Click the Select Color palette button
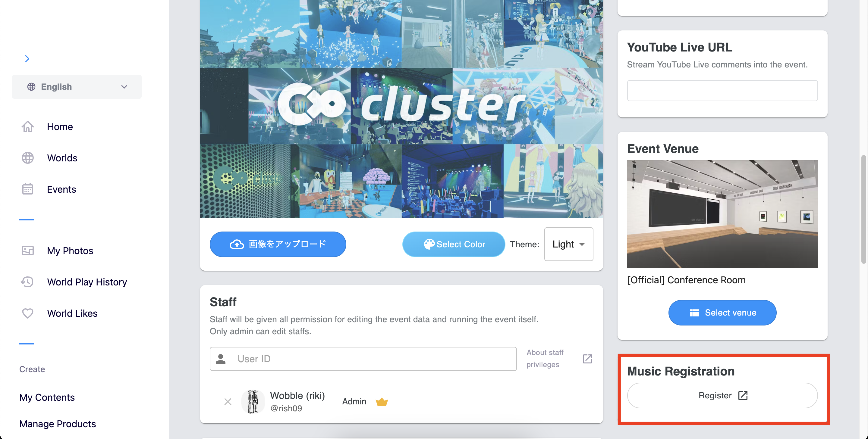The width and height of the screenshot is (868, 439). [454, 244]
